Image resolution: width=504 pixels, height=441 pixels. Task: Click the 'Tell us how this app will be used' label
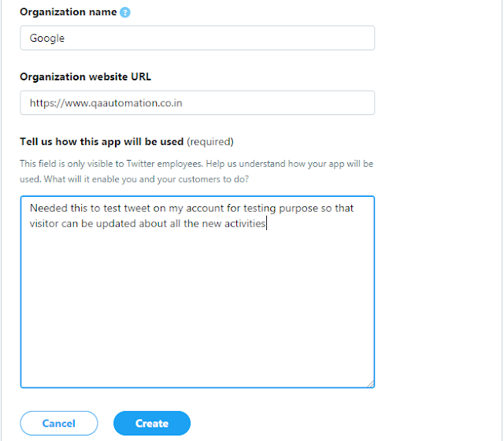pos(102,142)
